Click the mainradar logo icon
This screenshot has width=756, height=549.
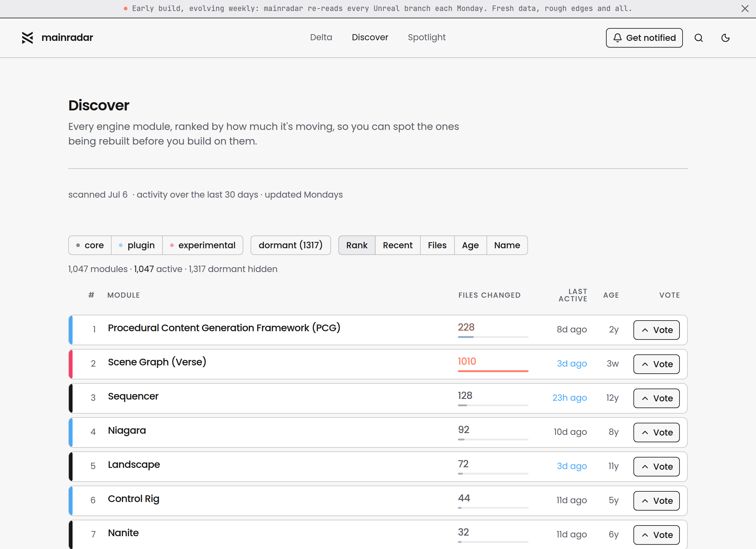(x=27, y=38)
